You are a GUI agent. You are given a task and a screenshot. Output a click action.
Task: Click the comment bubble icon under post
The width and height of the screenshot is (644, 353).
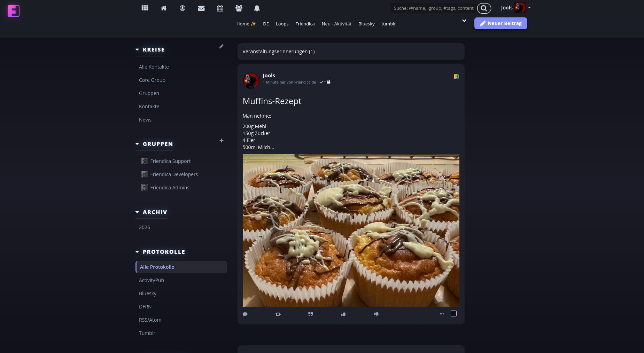(245, 314)
